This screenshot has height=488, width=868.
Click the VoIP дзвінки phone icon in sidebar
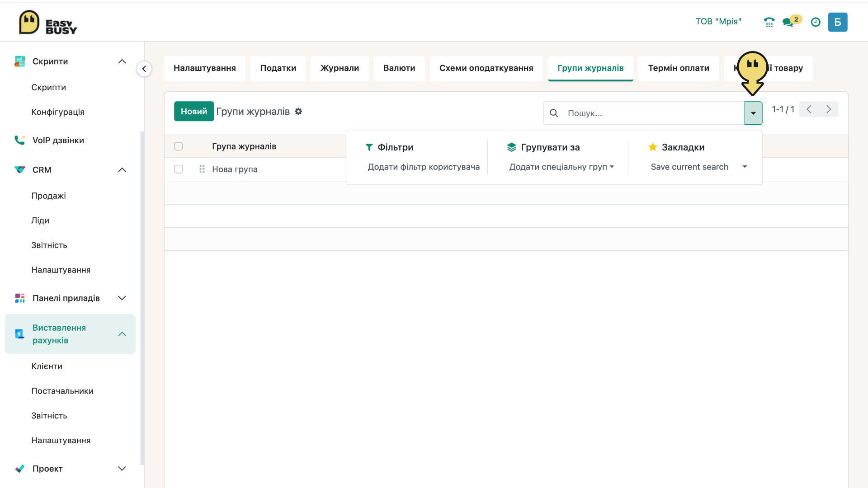[x=19, y=140]
